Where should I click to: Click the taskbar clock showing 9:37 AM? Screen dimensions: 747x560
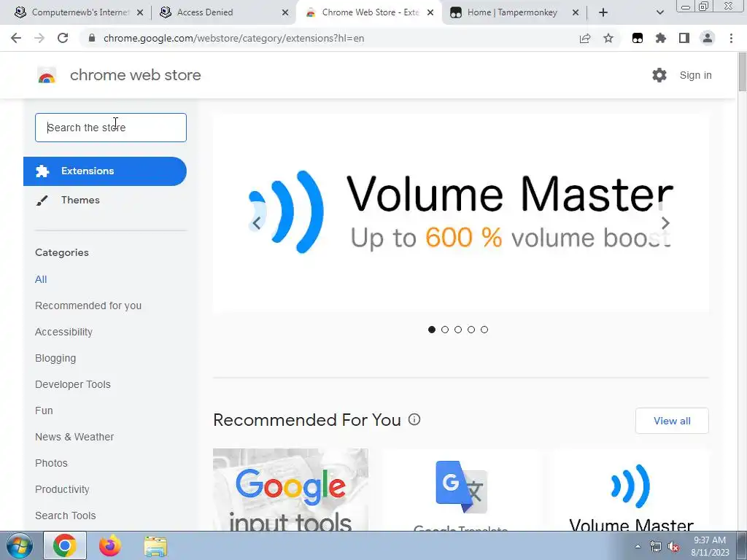(710, 546)
